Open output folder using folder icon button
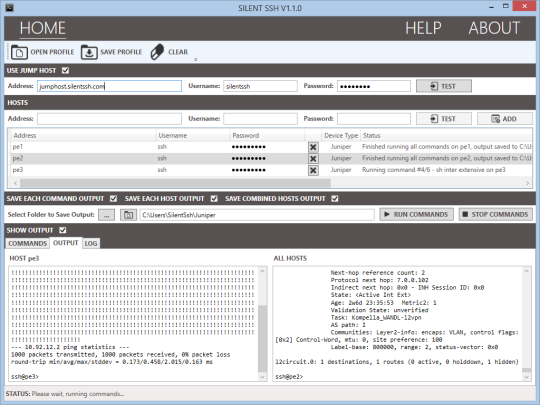The image size is (540, 405). click(128, 215)
